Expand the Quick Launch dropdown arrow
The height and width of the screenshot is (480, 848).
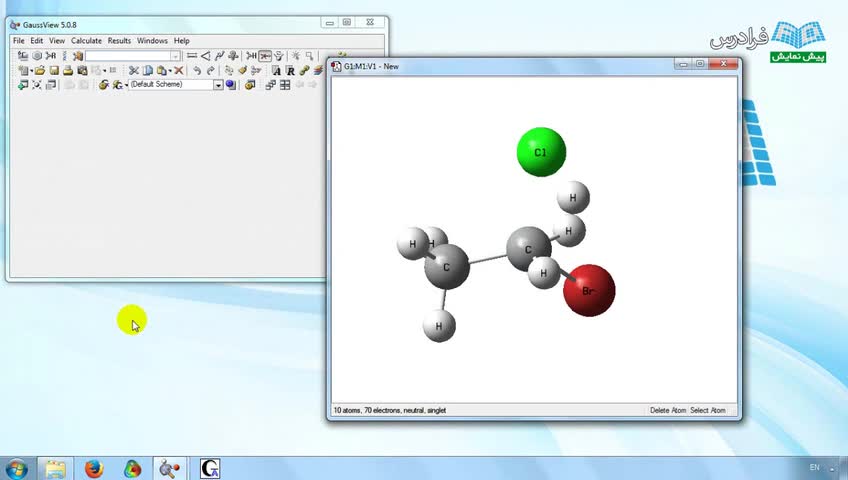pyautogui.click(x=126, y=85)
